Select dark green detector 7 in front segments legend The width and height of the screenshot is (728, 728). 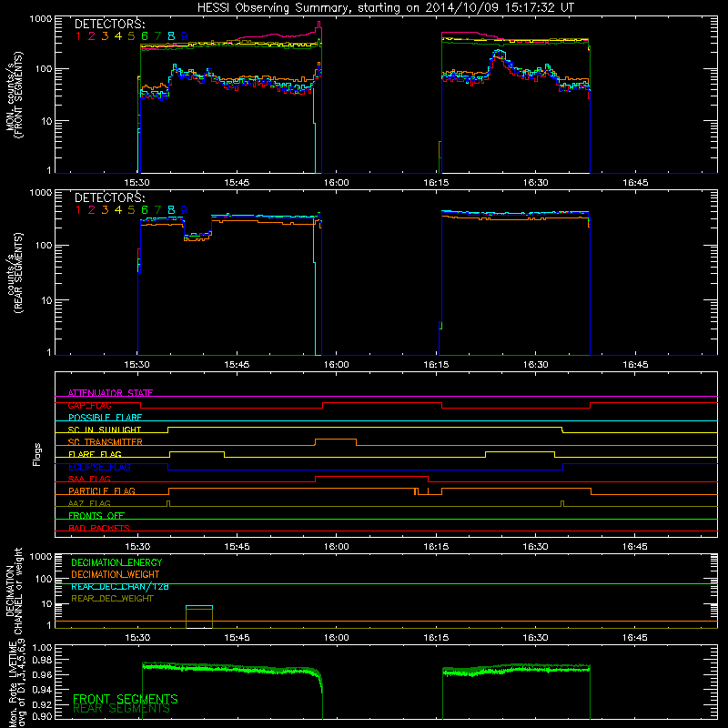click(157, 36)
